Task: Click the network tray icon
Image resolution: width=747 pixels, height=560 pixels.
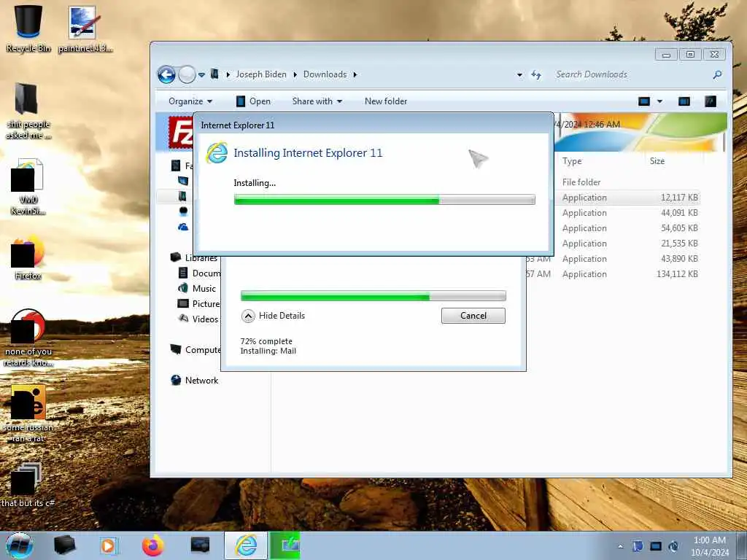Action: click(x=656, y=546)
